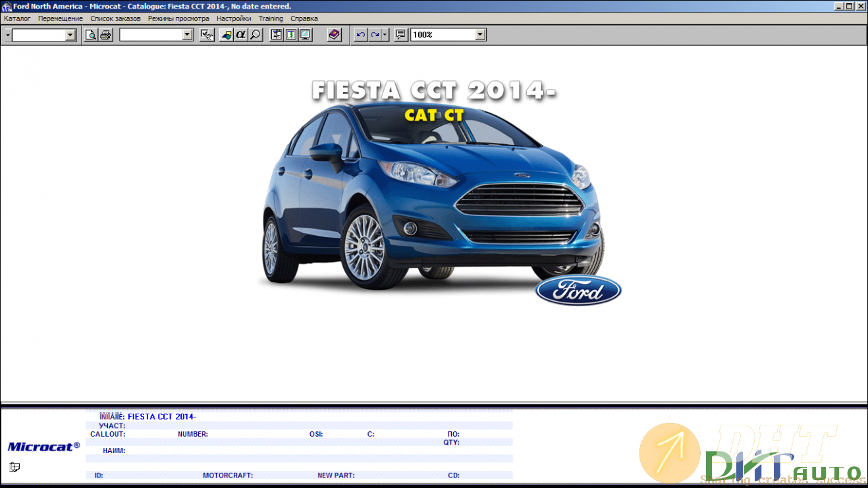Click the small arrow at toolbar's left edge
This screenshot has height=488, width=868.
(x=7, y=35)
